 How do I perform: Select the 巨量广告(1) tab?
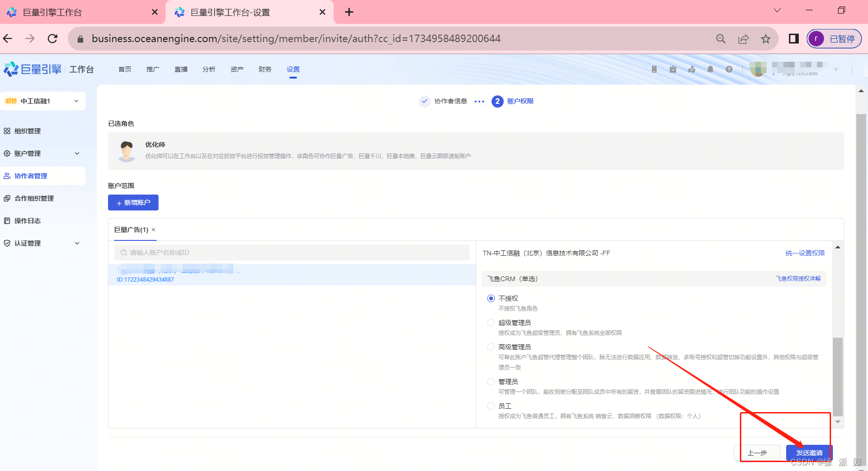pos(131,230)
